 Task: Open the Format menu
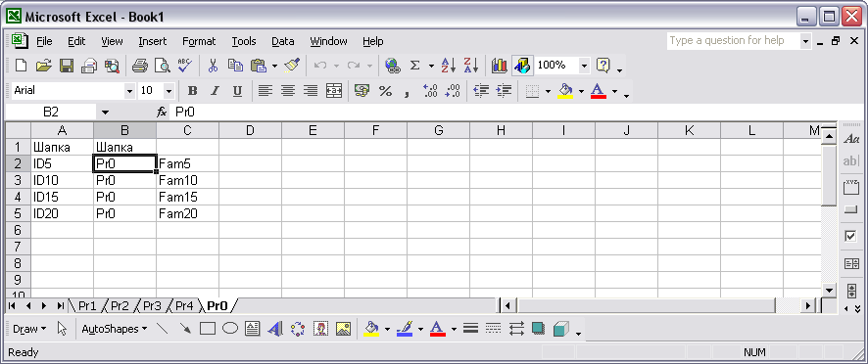click(x=199, y=41)
